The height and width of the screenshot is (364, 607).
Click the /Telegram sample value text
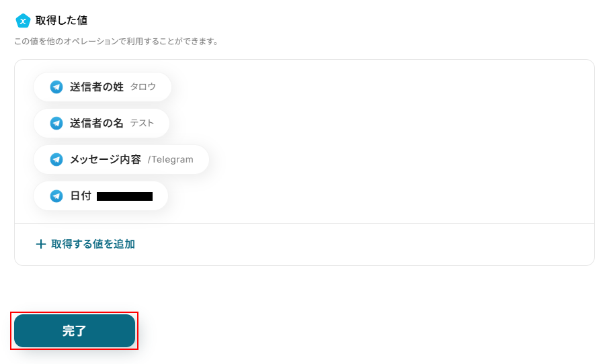170,159
